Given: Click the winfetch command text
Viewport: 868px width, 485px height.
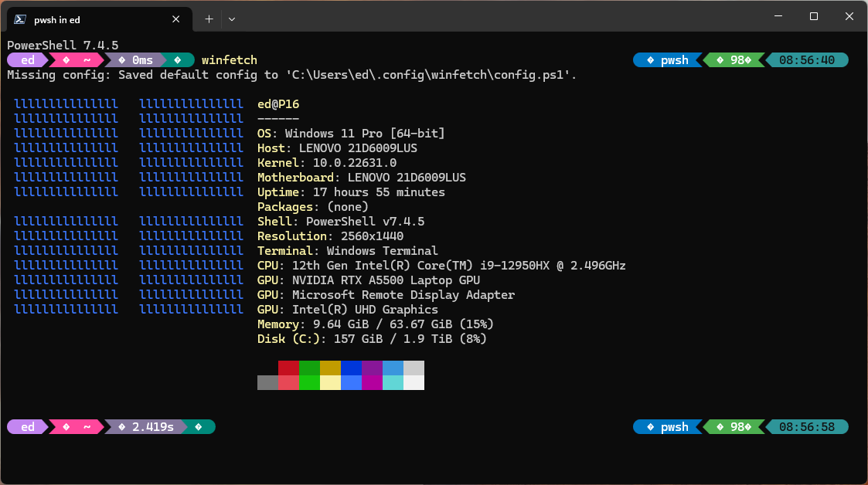Looking at the screenshot, I should pyautogui.click(x=229, y=59).
